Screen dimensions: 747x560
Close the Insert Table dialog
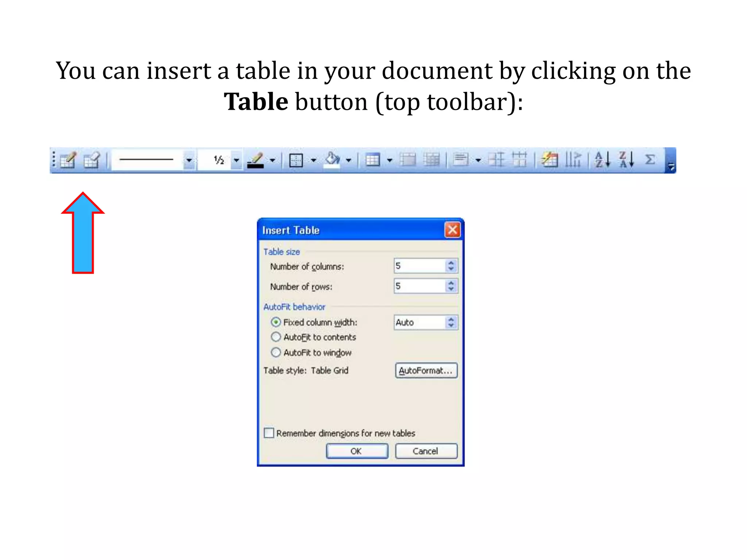452,230
